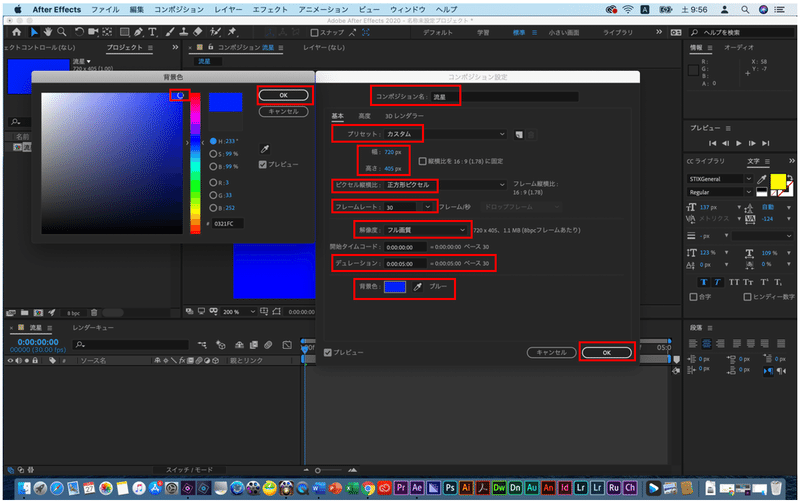Open the エフェクト menu
800x502 pixels.
[x=270, y=9]
